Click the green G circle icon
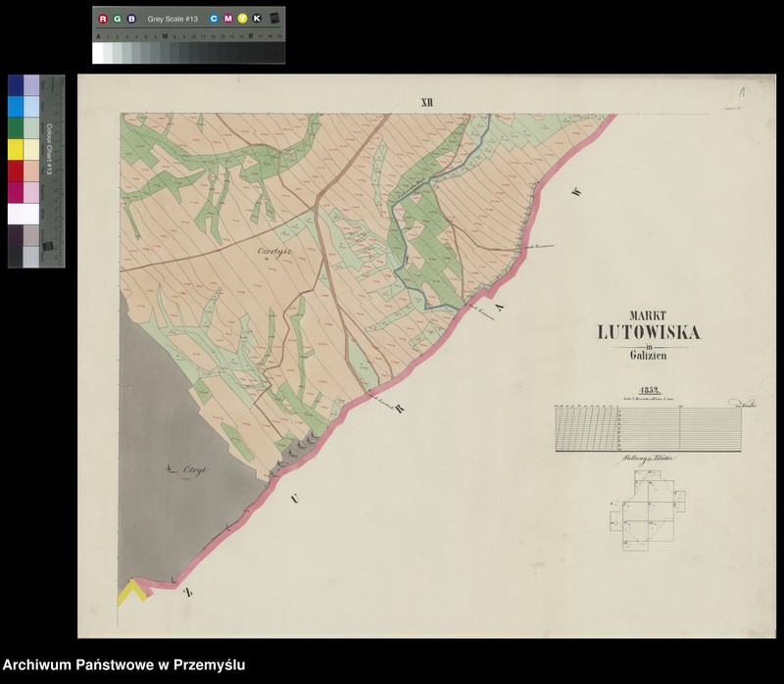 (118, 19)
